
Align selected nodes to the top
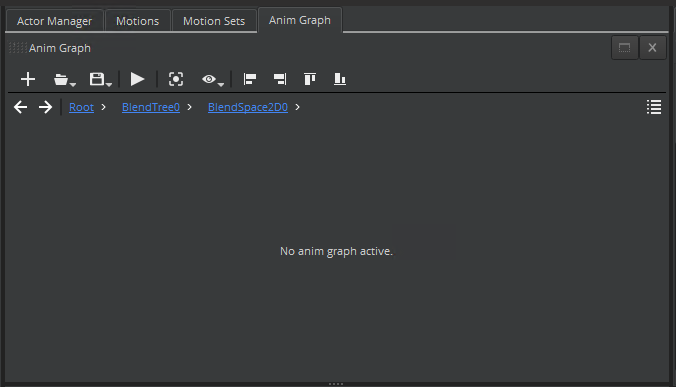click(x=310, y=79)
